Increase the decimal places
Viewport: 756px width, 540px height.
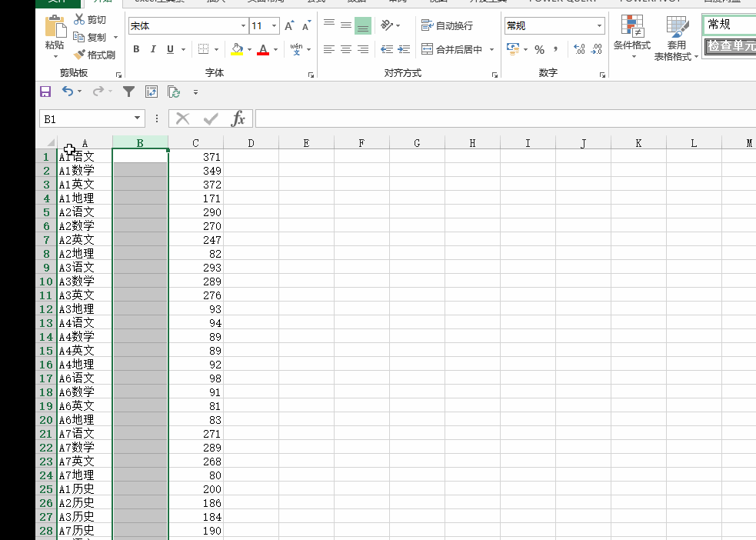click(579, 49)
